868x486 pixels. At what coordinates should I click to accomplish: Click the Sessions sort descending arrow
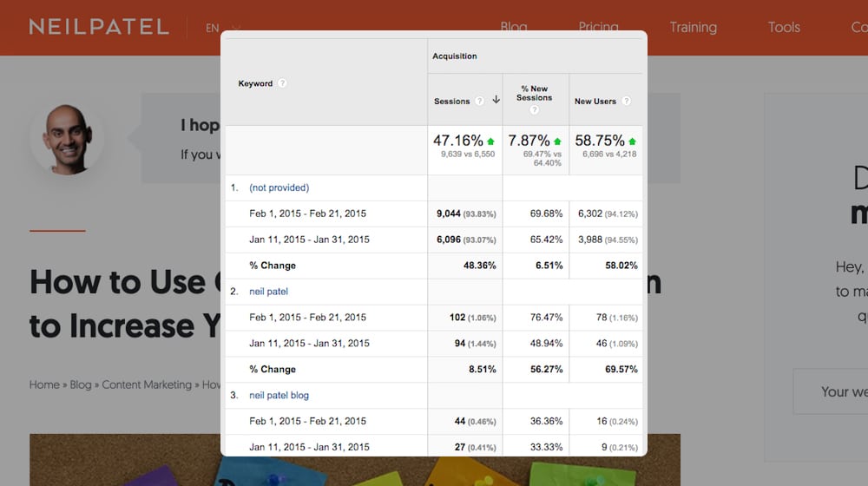496,100
